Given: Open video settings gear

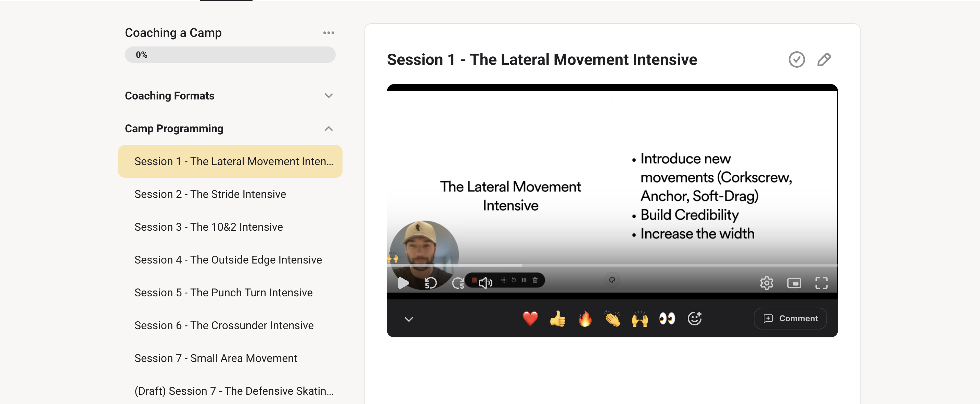Looking at the screenshot, I should point(766,283).
